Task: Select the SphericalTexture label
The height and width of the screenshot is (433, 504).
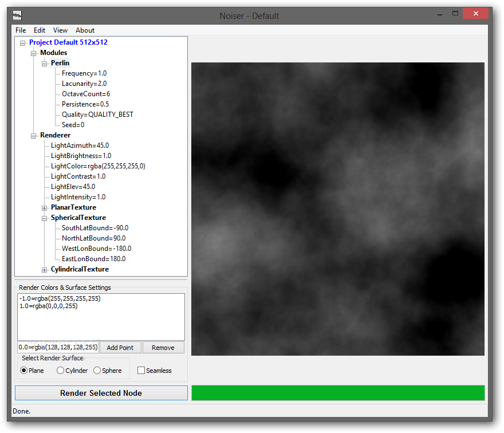Action: pyautogui.click(x=78, y=218)
